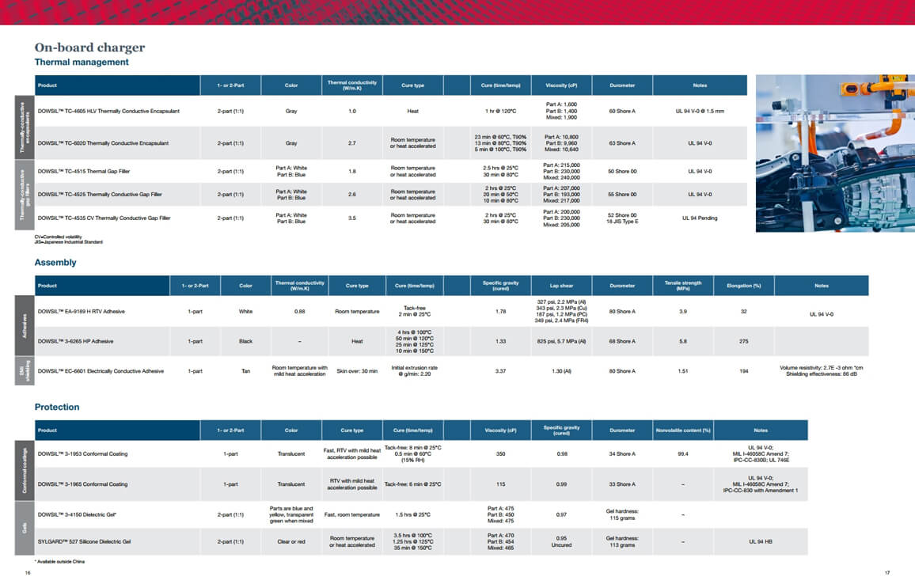Click the "JIS=Japanese Industrial Standard" footnote
The height and width of the screenshot is (588, 915).
pyautogui.click(x=69, y=241)
